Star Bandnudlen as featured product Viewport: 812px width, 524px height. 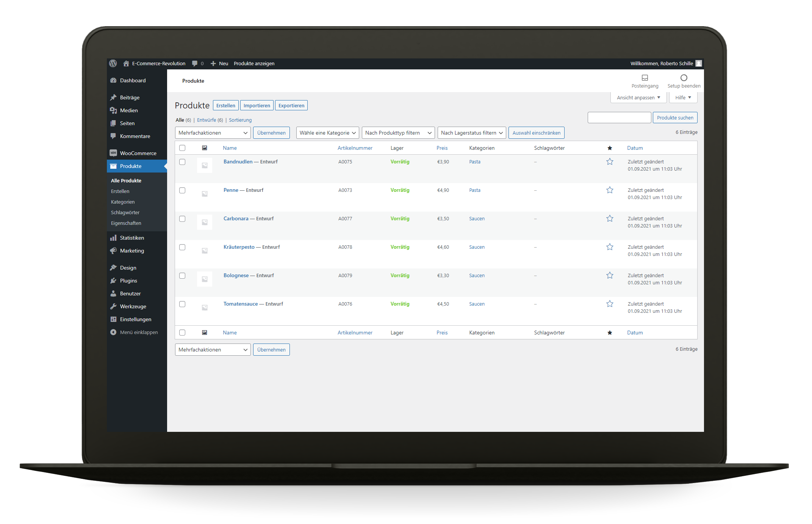[609, 162]
